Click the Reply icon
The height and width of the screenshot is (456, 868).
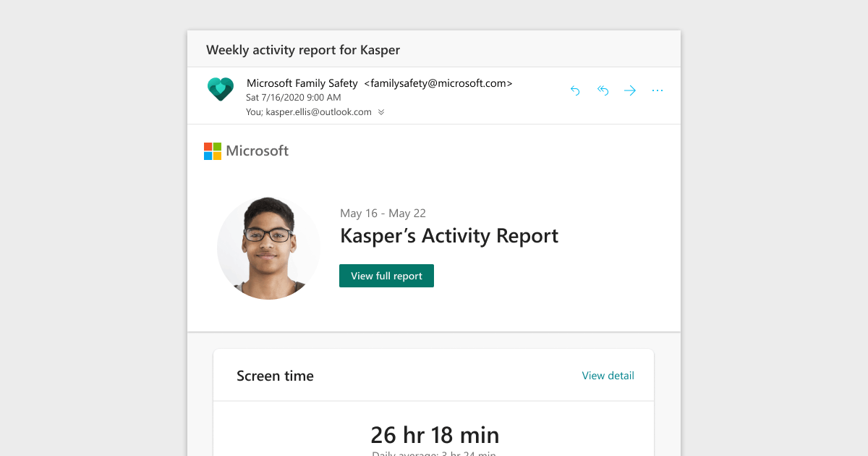(575, 90)
